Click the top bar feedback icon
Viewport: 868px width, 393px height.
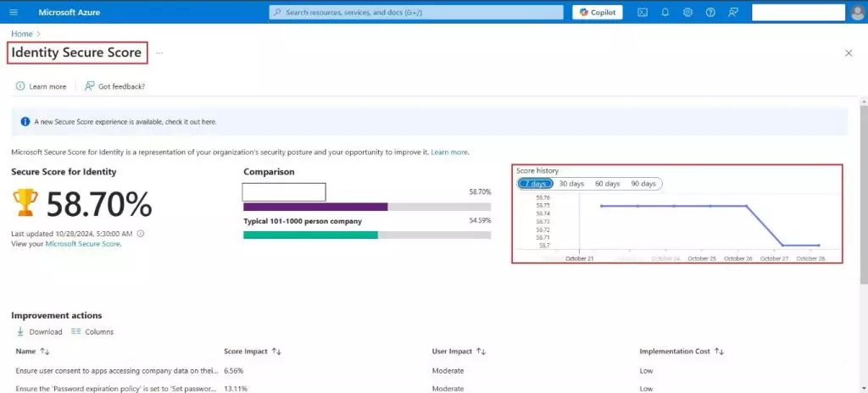(732, 12)
